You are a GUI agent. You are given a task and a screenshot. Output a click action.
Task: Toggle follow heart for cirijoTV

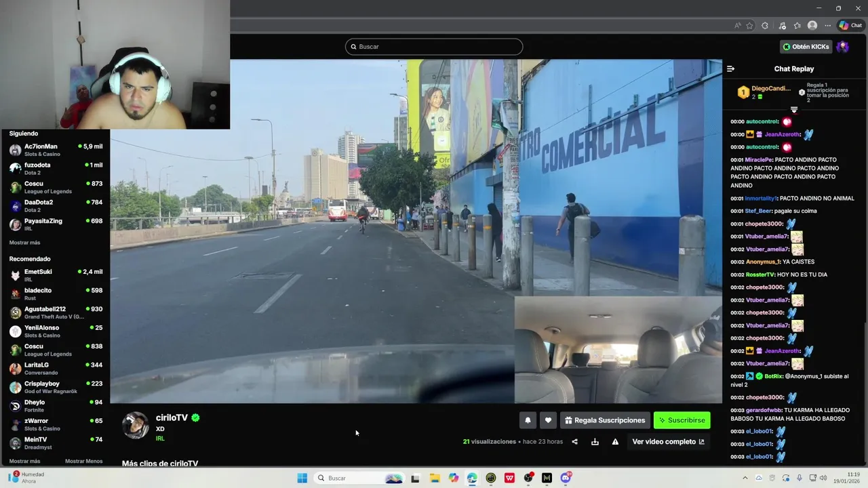pos(548,420)
